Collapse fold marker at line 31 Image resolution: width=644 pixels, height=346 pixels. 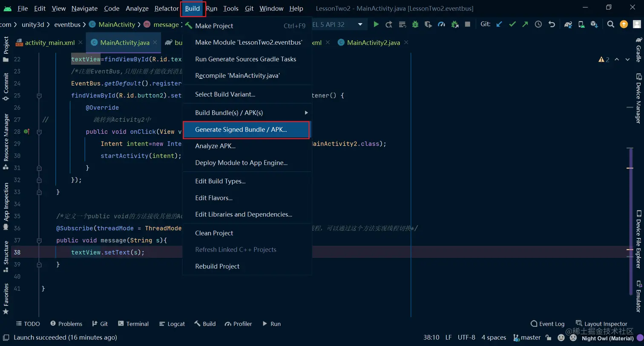39,168
